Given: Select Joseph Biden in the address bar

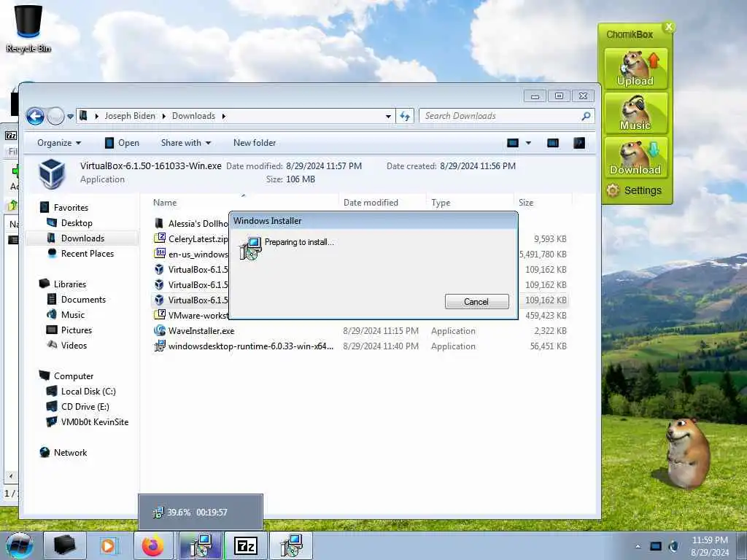Looking at the screenshot, I should (130, 116).
